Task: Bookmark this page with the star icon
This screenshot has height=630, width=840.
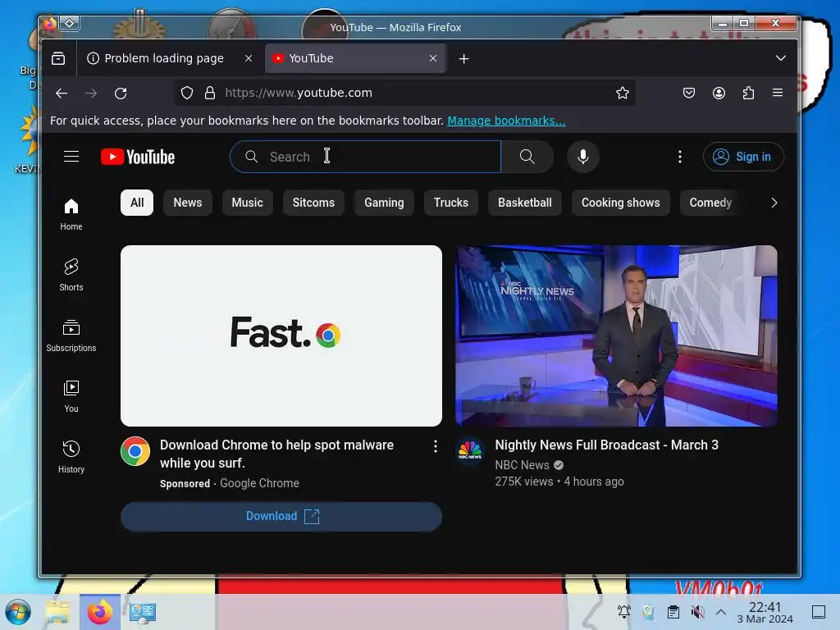Action: (x=622, y=94)
